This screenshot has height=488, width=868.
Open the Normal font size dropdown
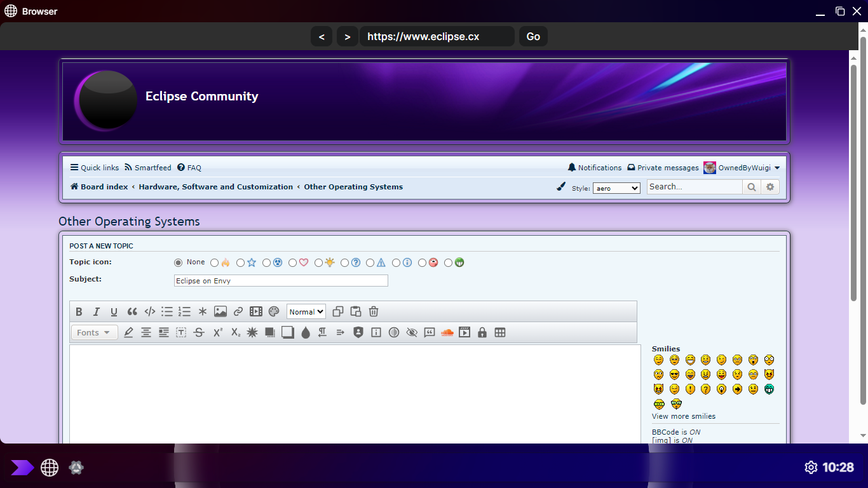click(x=306, y=311)
